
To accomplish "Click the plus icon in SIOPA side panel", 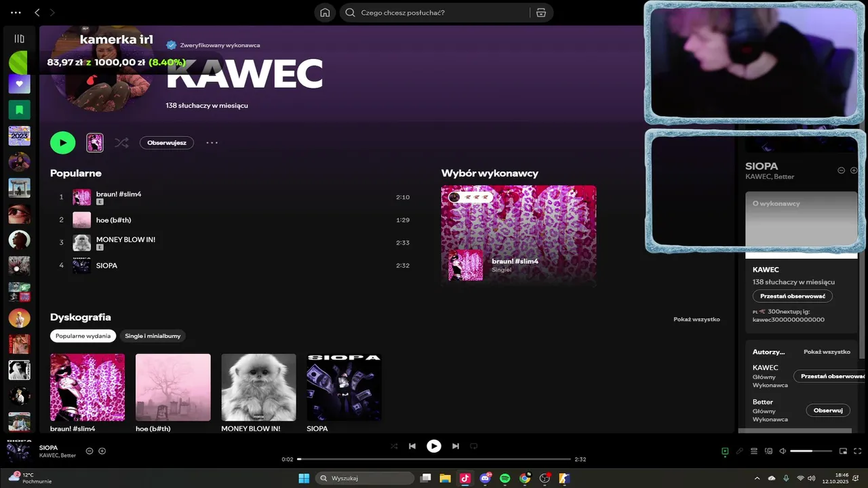I will point(854,170).
